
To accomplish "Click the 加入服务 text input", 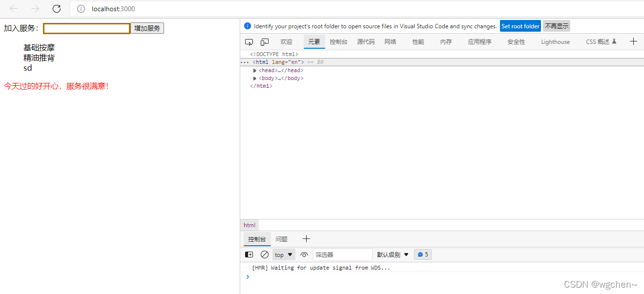I will coord(87,28).
